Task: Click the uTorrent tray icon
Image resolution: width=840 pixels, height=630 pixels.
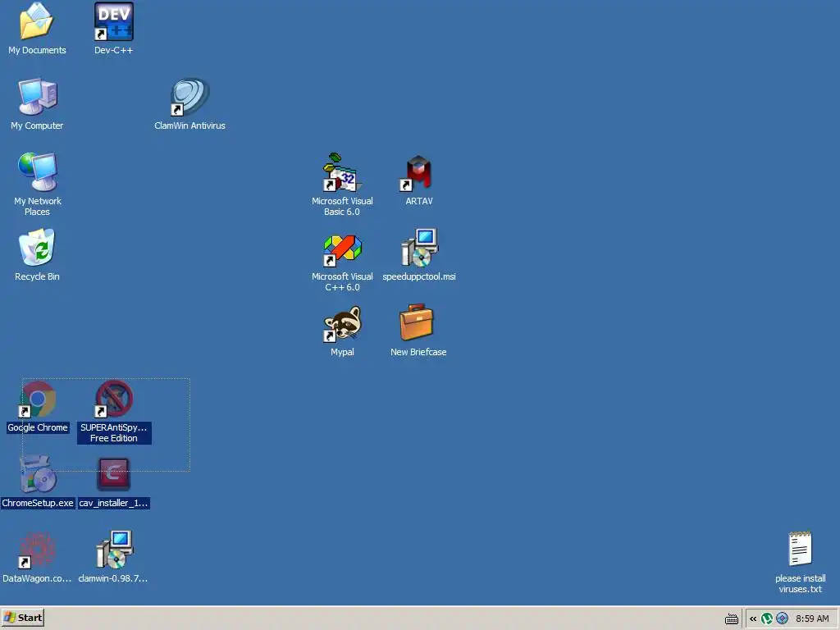Action: (x=767, y=619)
